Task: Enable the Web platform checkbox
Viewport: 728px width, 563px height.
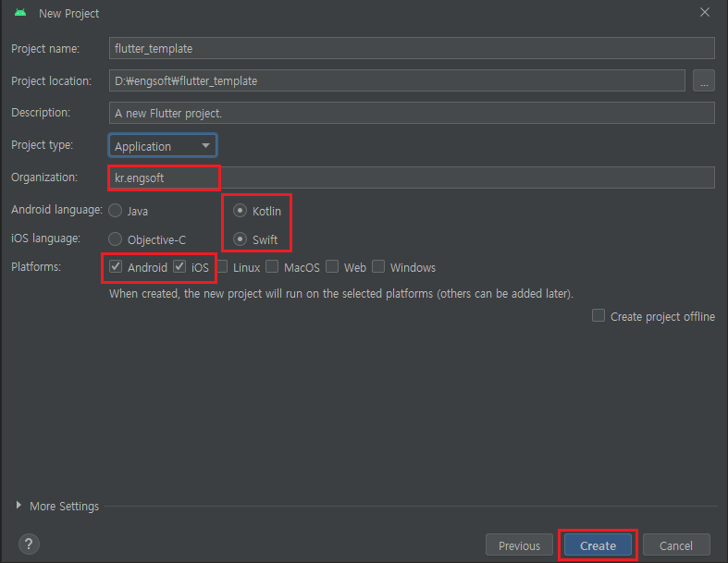Action: click(332, 267)
